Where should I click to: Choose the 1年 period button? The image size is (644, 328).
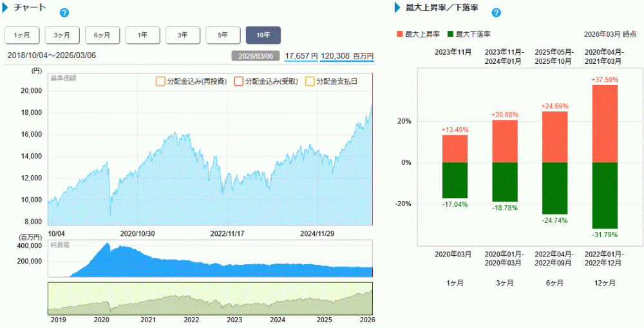tap(142, 35)
